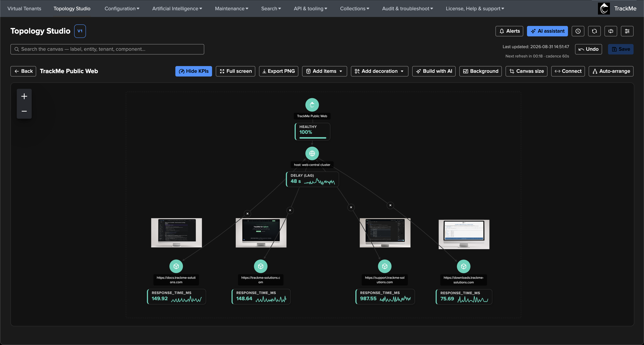Screen dimensions: 644x345
Task: Select the downloads.trackme-solutions.com cube node
Action: pyautogui.click(x=464, y=267)
